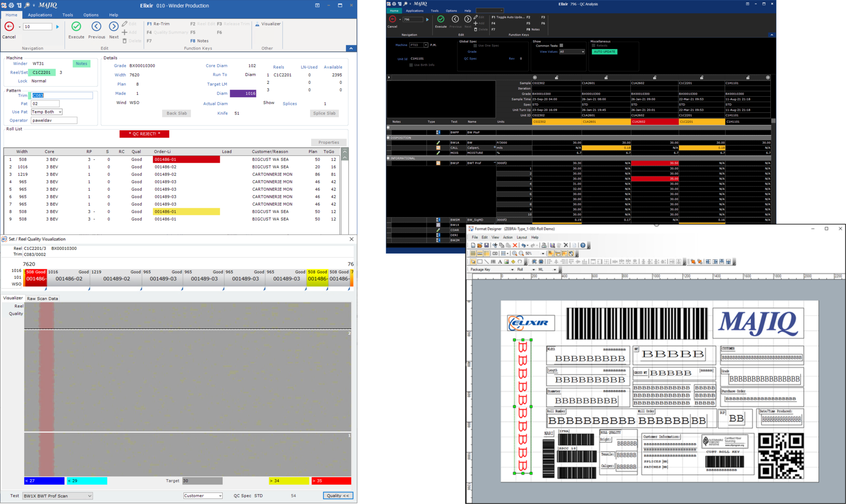Screen dimensions: 846x504
Task: Toggle lock icon above sample C1C2201 column
Action: tap(702, 78)
